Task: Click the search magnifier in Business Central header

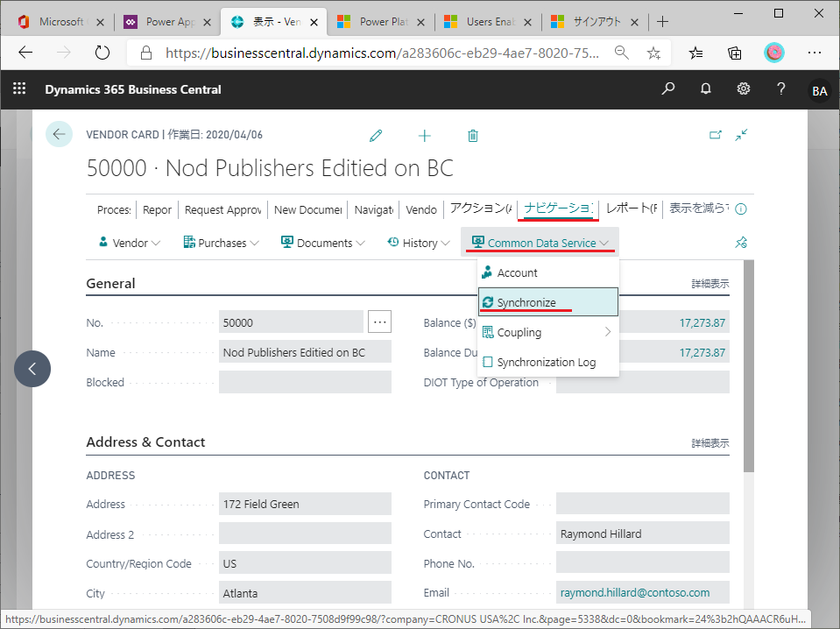Action: 668,89
